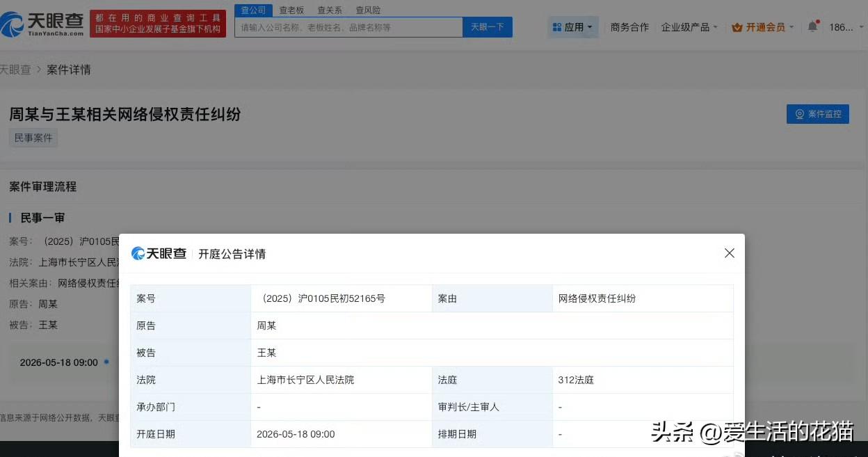Open the crown icon beside 开通会员

pos(737,27)
